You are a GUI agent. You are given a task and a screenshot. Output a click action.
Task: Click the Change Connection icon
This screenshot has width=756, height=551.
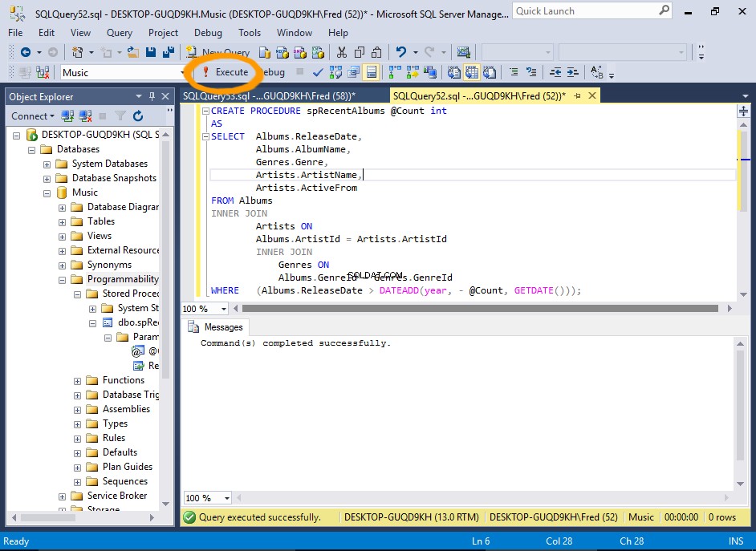click(x=43, y=73)
